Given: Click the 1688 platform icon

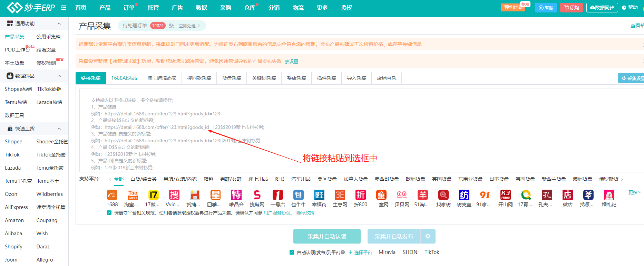Looking at the screenshot, I should click(112, 195).
